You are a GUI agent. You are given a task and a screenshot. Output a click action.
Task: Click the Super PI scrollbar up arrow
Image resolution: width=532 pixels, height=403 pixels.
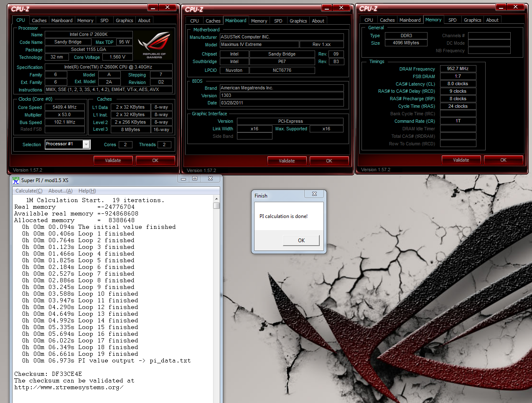216,199
